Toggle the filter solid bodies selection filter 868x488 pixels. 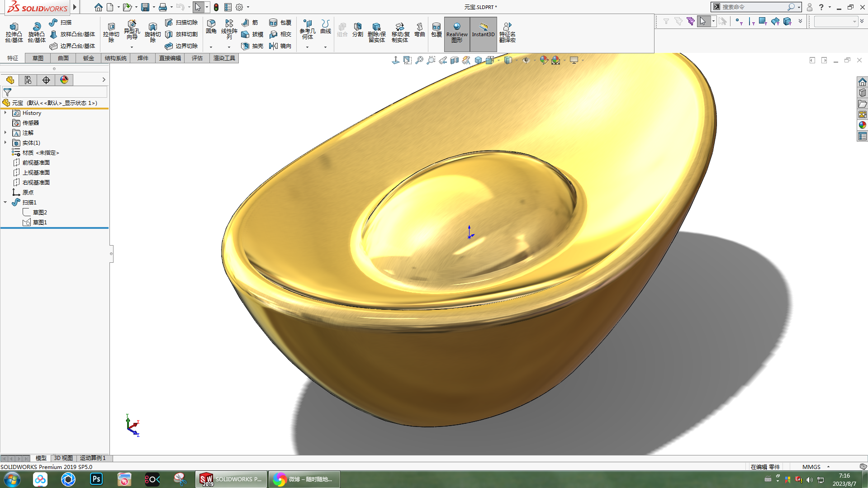(x=787, y=21)
